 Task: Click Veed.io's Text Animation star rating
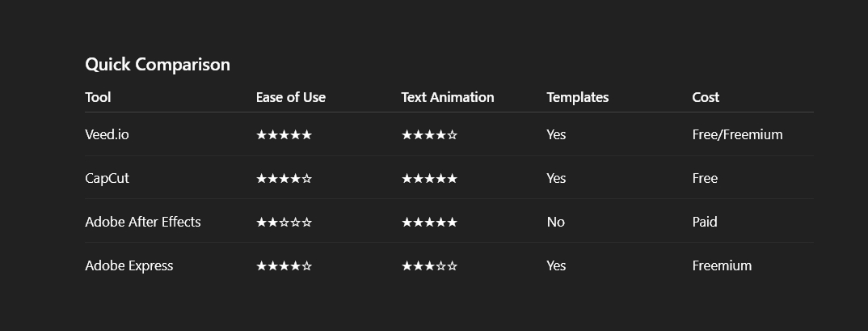(x=429, y=134)
